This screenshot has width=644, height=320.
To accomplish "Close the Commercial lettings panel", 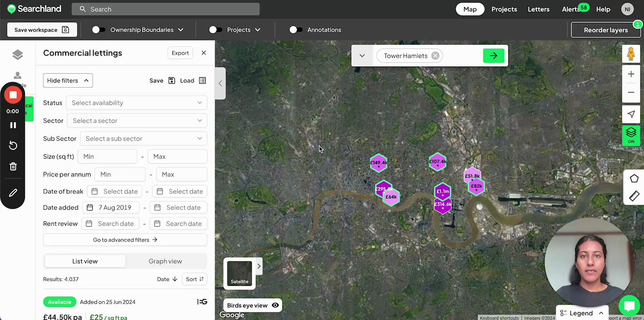I will tap(203, 53).
